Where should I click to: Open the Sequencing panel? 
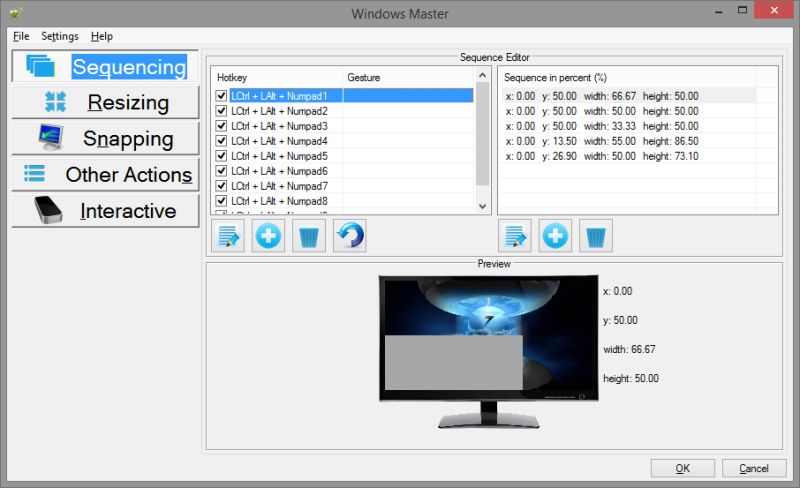coord(105,66)
